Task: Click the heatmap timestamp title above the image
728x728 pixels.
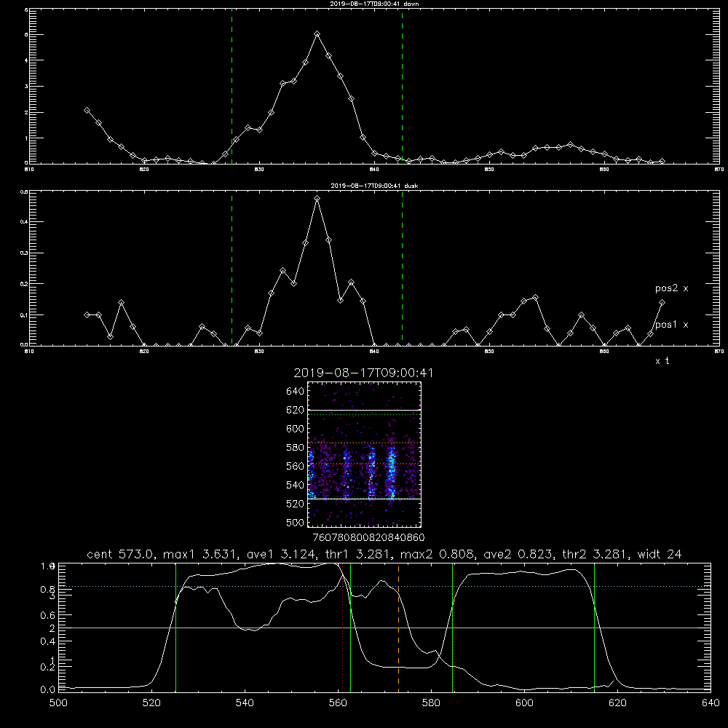Action: pyautogui.click(x=363, y=373)
